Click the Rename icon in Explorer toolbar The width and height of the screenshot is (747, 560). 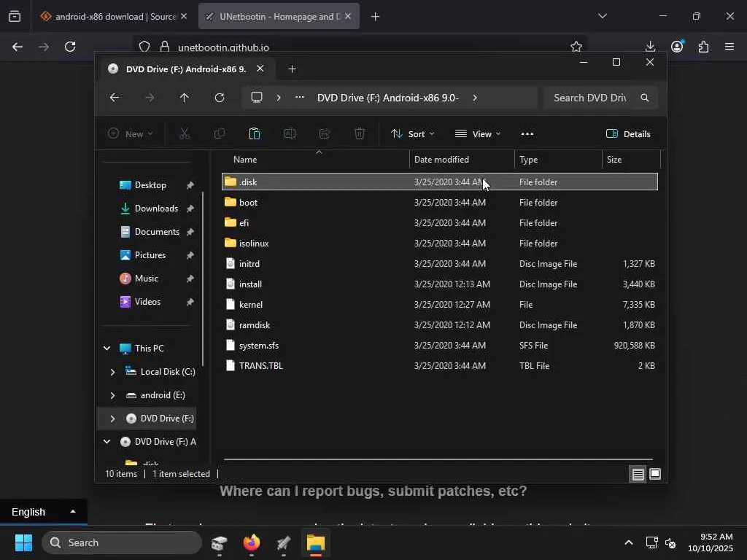[290, 134]
